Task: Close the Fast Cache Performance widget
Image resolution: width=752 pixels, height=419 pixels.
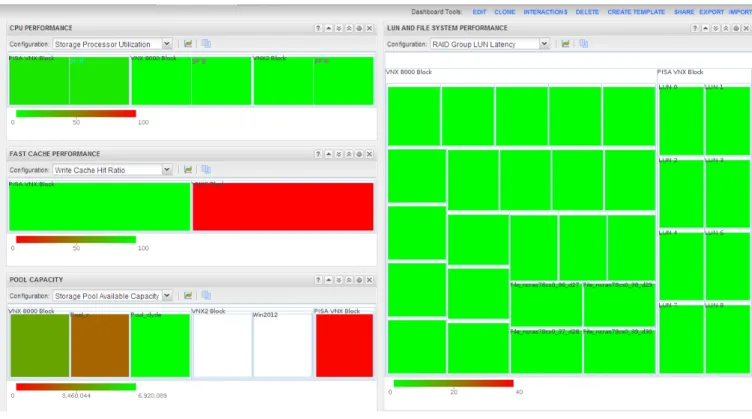Action: point(369,154)
